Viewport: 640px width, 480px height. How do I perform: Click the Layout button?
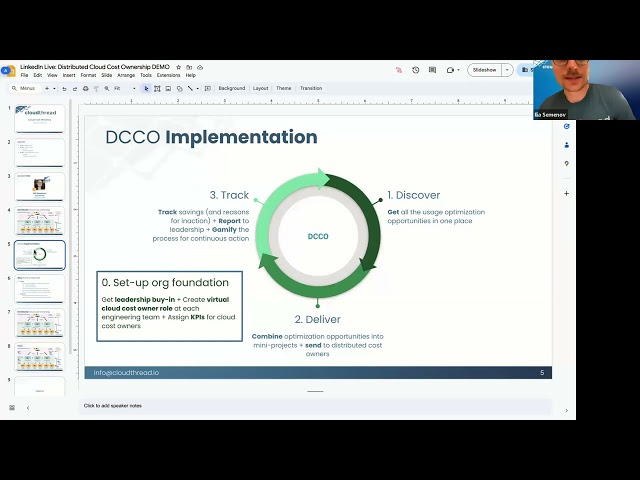pos(260,88)
